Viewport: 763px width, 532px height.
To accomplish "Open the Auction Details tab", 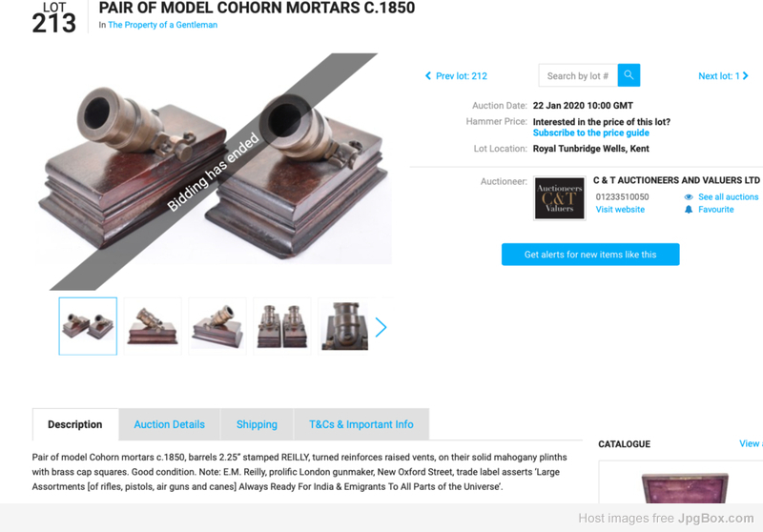I will pyautogui.click(x=170, y=424).
